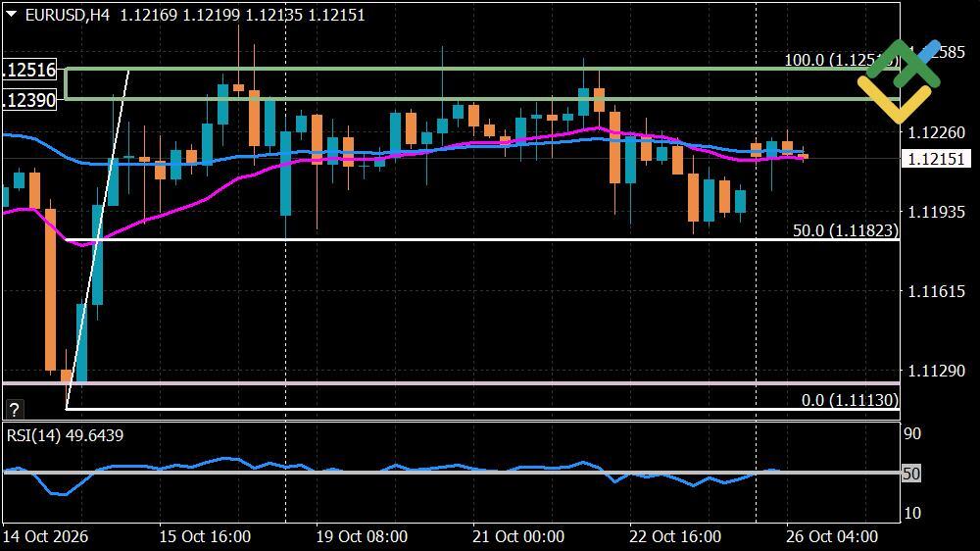Viewport: 980px width, 551px height.
Task: Select the RSI(14) 49.6439 indicator label
Action: (x=65, y=435)
